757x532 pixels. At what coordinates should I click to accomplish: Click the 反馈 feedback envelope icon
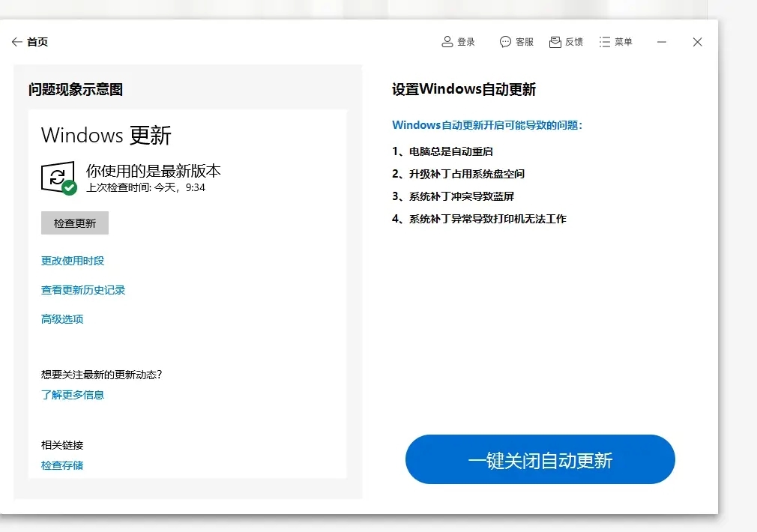click(x=555, y=42)
